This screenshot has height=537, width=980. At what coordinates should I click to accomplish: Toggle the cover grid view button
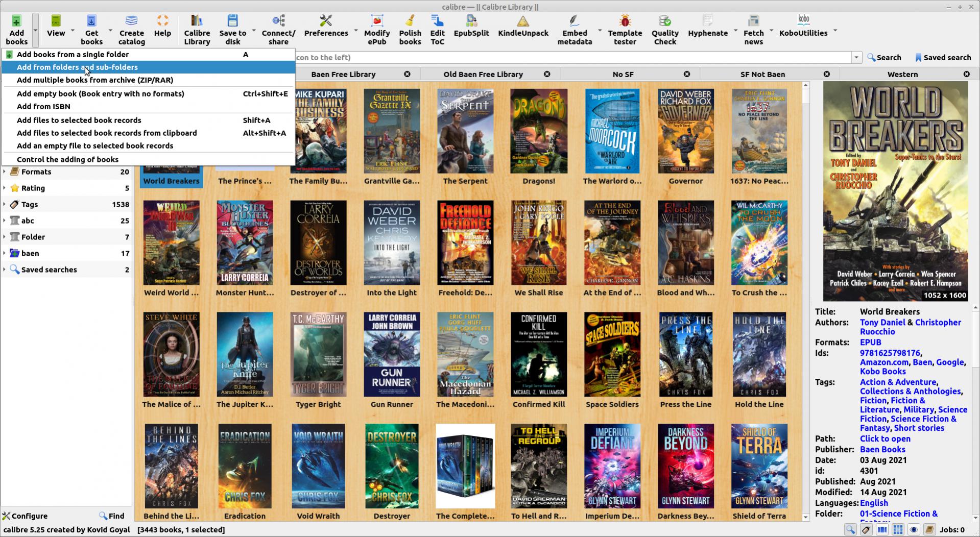[898, 530]
